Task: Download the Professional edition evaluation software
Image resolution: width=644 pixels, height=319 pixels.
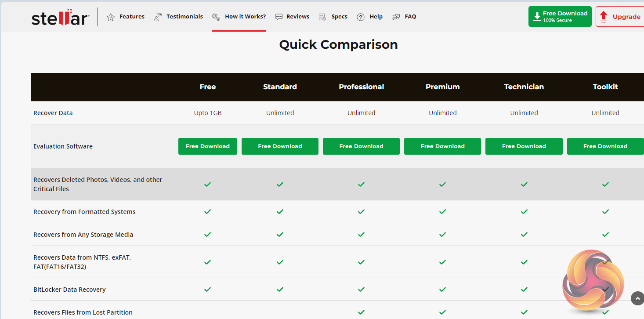Action: coord(361,146)
